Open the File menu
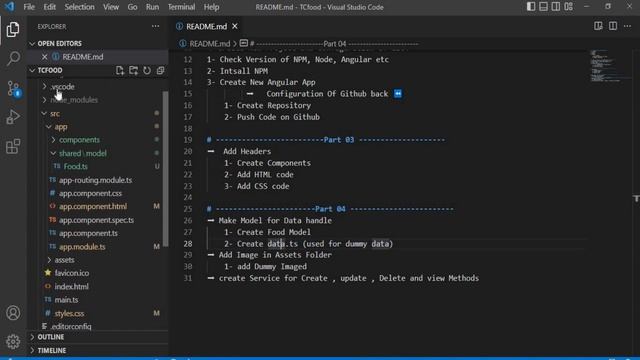Viewport: 640px width, 360px height. click(x=29, y=7)
